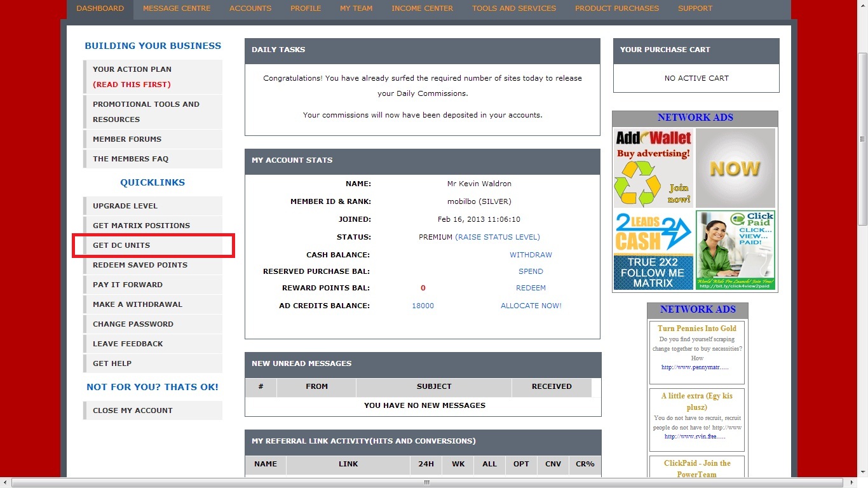Click the Upgrade Level quicklink
The image size is (868, 488).
[153, 205]
